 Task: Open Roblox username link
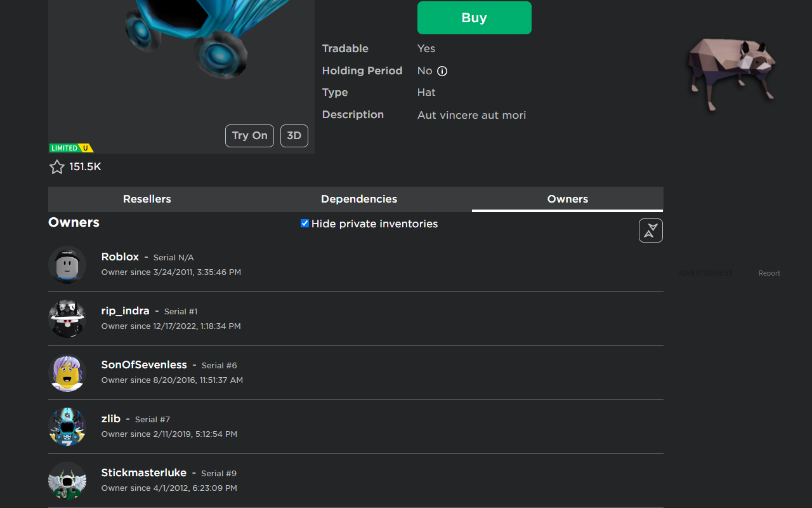[x=120, y=257]
